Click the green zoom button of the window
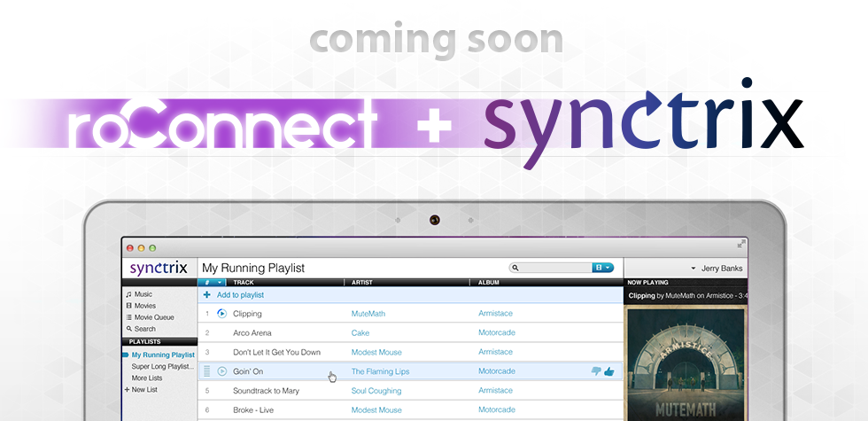The height and width of the screenshot is (421, 868). tap(152, 248)
